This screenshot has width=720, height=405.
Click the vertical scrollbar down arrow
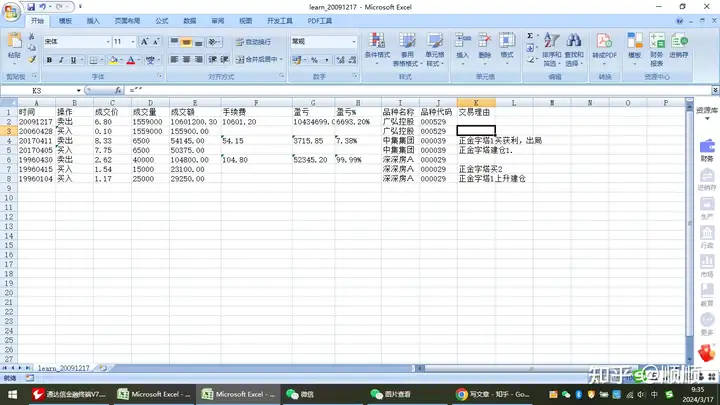(689, 360)
